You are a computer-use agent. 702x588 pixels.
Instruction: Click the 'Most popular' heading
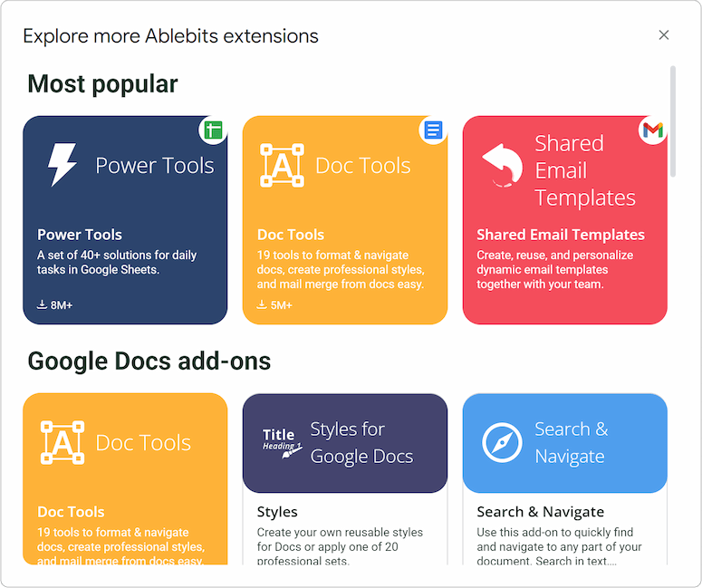click(102, 83)
